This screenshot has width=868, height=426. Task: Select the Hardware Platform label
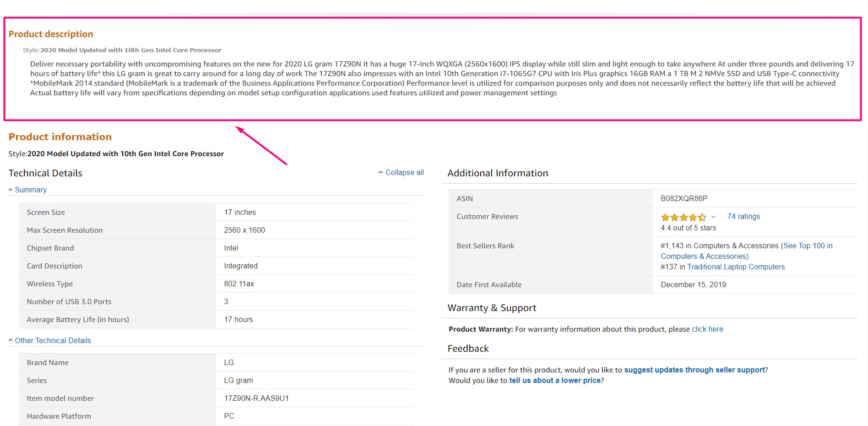click(59, 416)
